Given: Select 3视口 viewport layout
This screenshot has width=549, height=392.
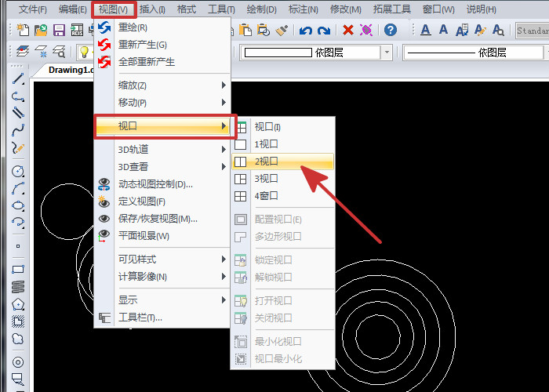Looking at the screenshot, I should pyautogui.click(x=282, y=179).
